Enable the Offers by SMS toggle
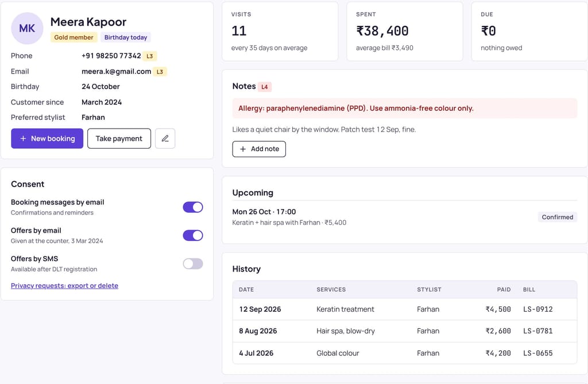 [x=193, y=263]
